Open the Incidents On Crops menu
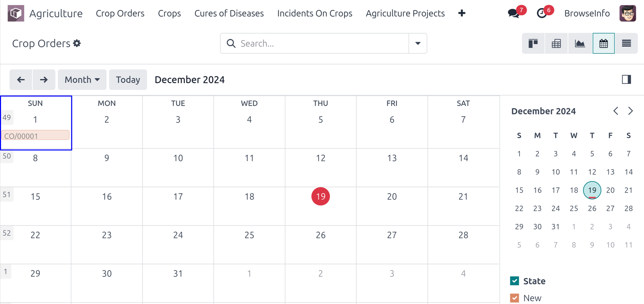This screenshot has height=304, width=644. click(x=315, y=13)
